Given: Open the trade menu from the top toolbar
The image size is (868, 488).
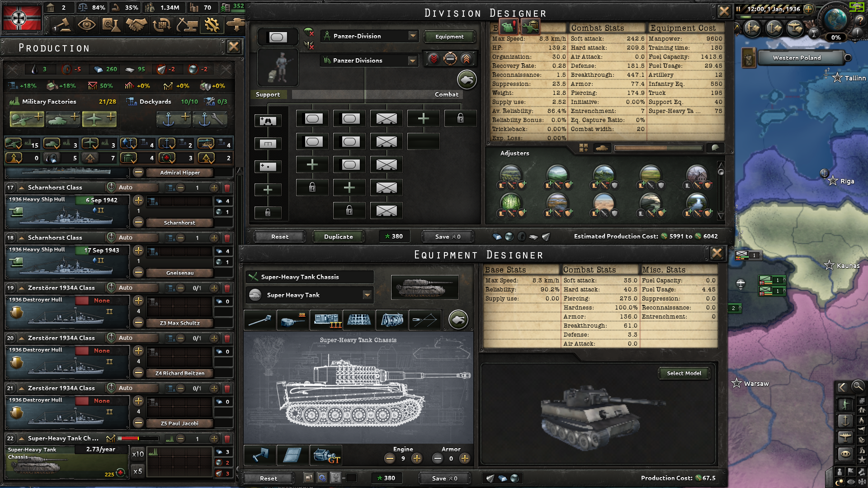Looking at the screenshot, I should coord(136,25).
